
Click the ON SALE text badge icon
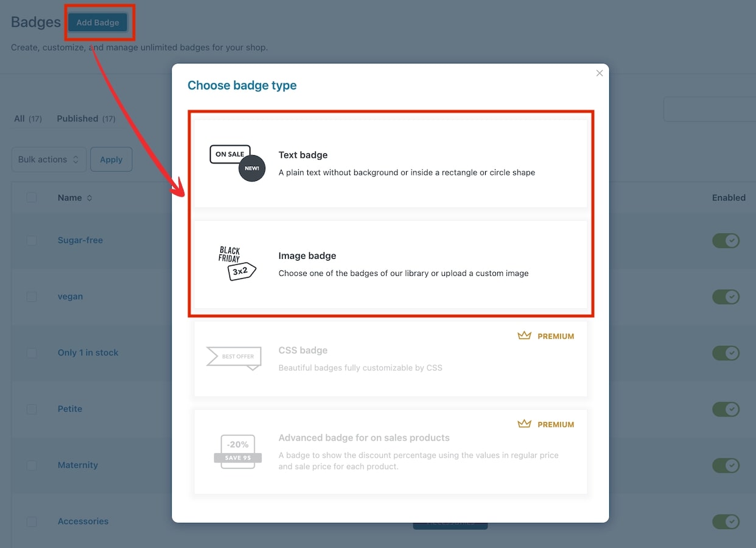pos(237,163)
